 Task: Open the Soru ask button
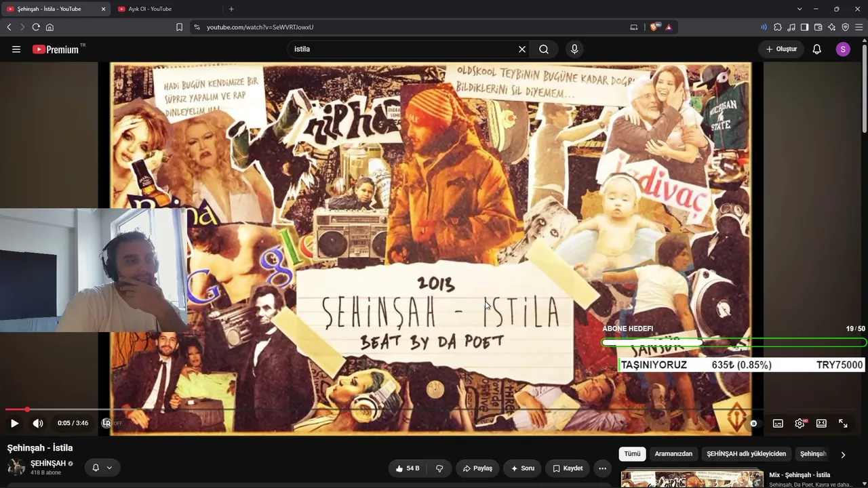[x=522, y=468]
